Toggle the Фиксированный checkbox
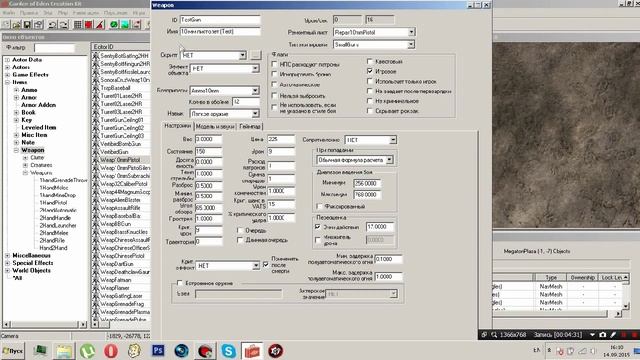Image resolution: width=640 pixels, height=360 pixels. (320, 206)
